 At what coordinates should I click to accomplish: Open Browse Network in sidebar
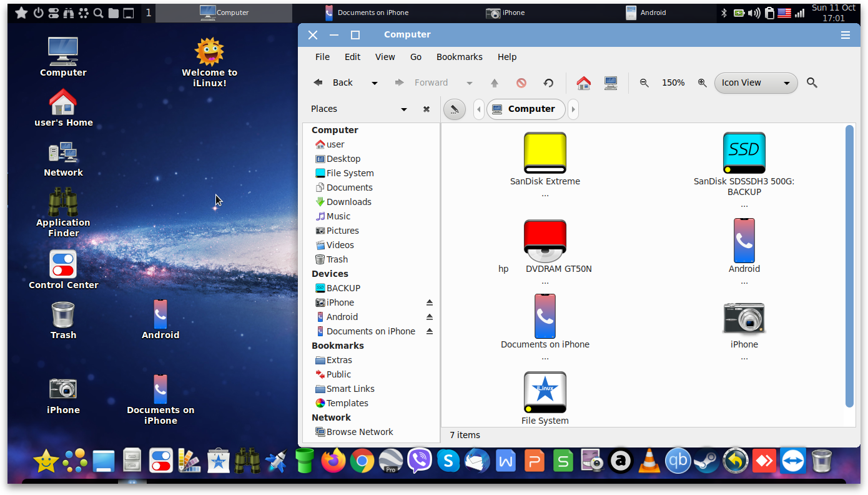353,432
